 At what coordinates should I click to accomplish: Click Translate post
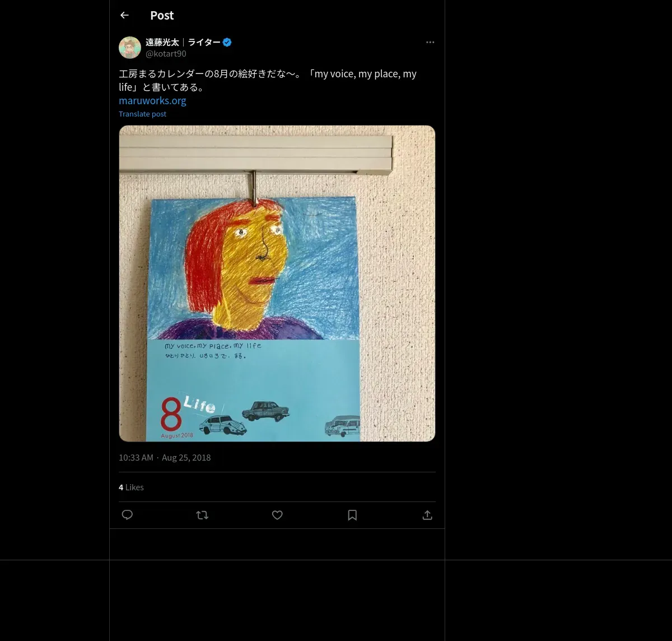142,114
